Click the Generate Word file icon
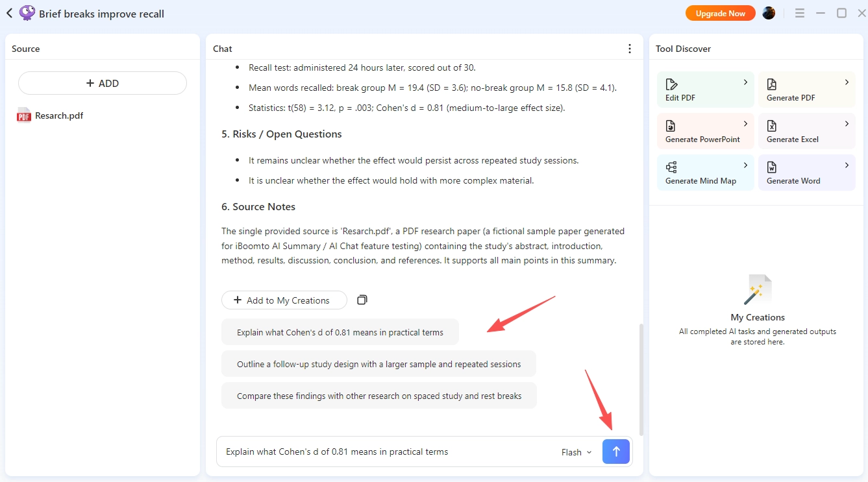 (x=772, y=167)
